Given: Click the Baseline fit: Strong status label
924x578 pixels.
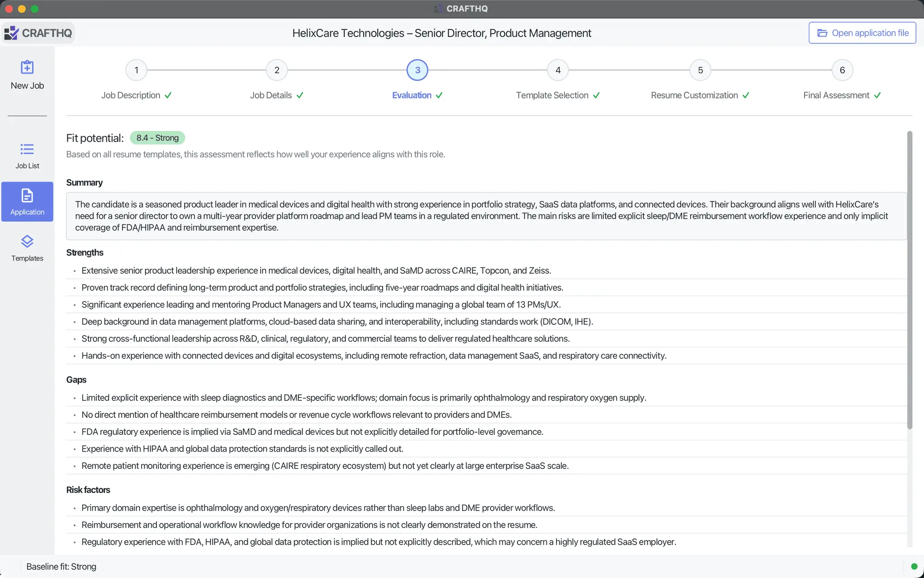Looking at the screenshot, I should [x=61, y=566].
